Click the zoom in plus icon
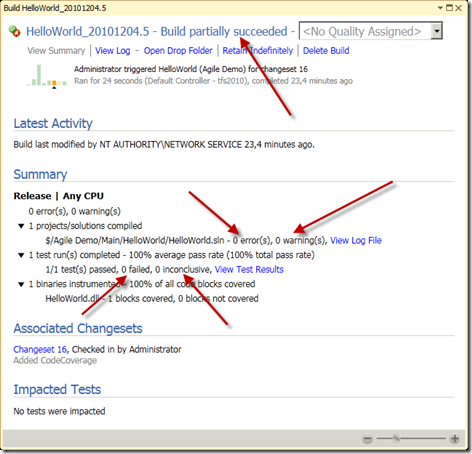472x454 pixels. (454, 439)
